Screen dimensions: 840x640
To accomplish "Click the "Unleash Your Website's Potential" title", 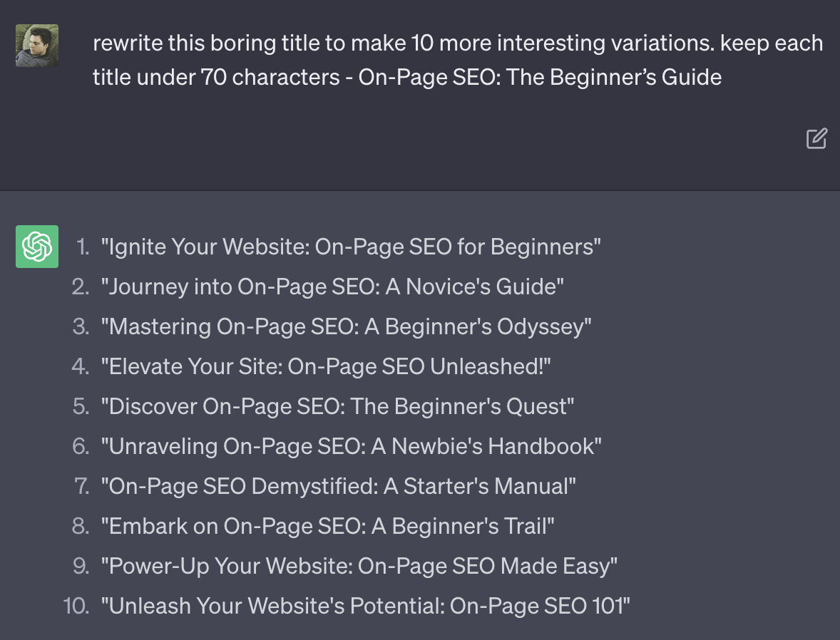I will (x=365, y=607).
